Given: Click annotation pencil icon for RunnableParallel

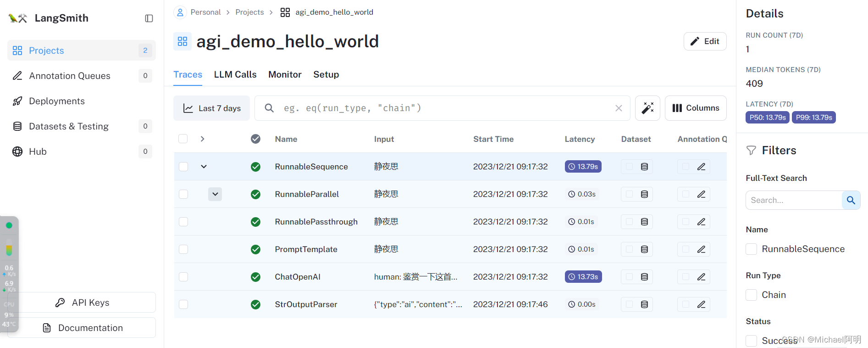Looking at the screenshot, I should click(701, 194).
